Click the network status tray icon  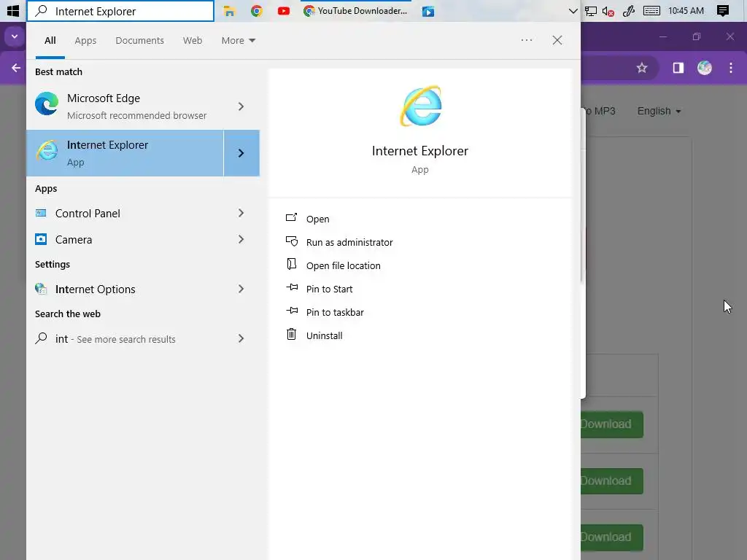[x=591, y=11]
